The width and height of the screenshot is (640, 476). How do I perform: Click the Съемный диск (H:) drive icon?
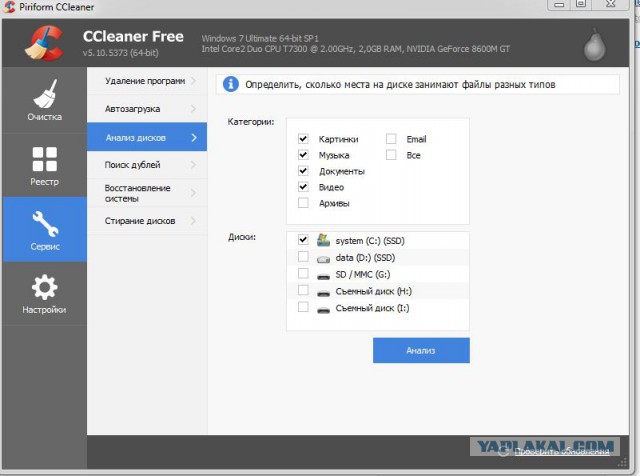point(323,293)
